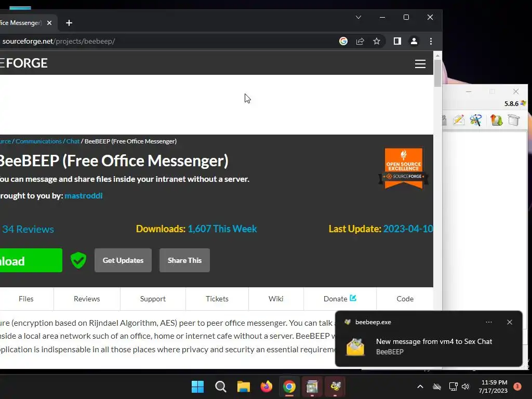Open the Support tab
The width and height of the screenshot is (532, 399).
tap(153, 299)
